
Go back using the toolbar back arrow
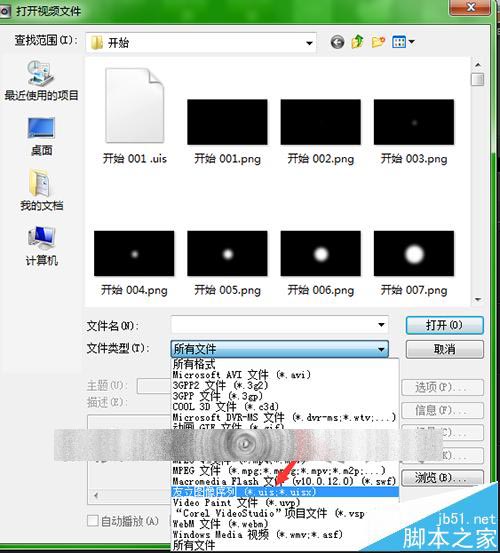pyautogui.click(x=337, y=42)
